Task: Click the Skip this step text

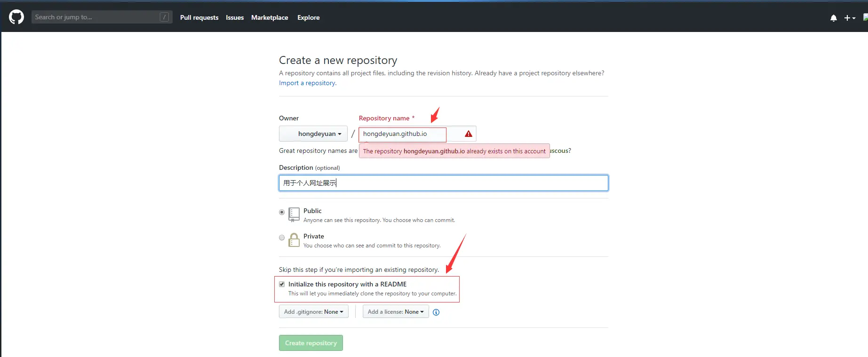Action: [x=359, y=270]
